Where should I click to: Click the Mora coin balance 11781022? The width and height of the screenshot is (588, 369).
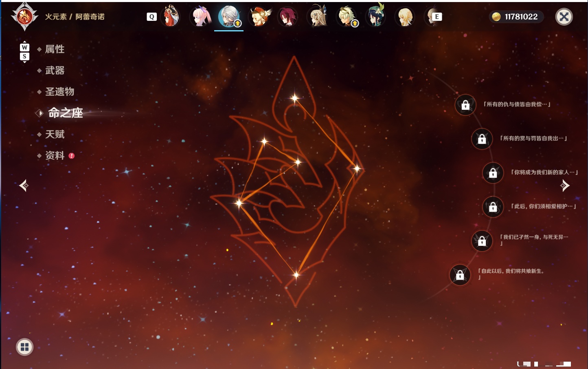tap(516, 17)
